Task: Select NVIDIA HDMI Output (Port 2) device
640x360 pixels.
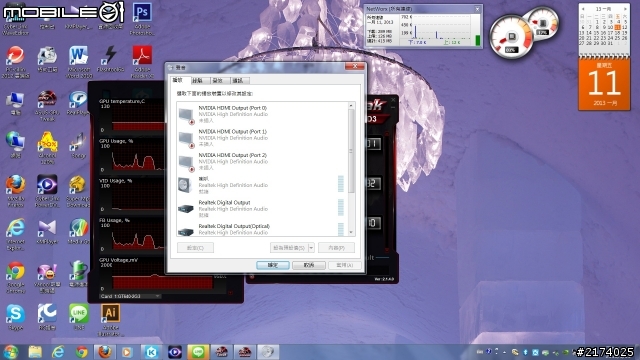Action: tap(263, 162)
